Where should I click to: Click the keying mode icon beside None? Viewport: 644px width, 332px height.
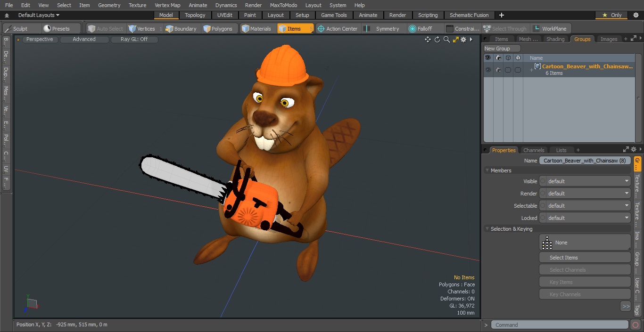click(547, 243)
